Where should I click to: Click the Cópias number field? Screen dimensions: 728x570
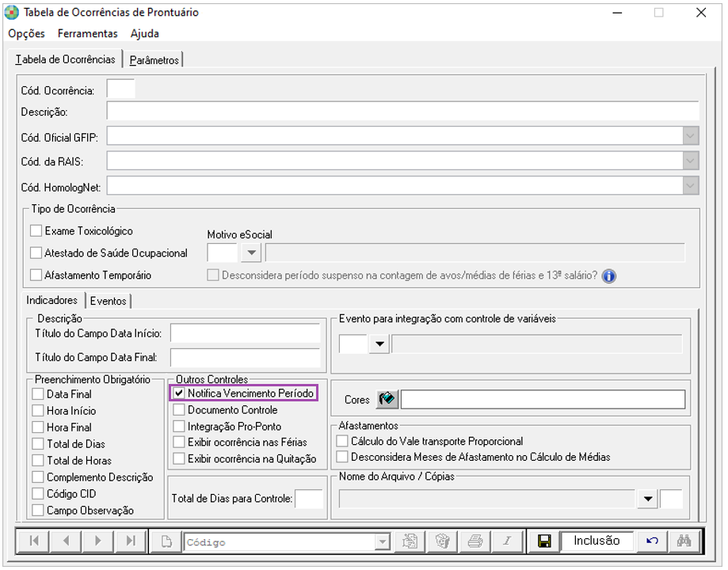(671, 500)
